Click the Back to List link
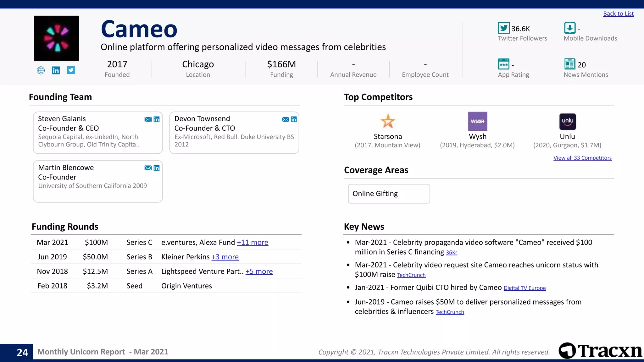Viewport: 644px width, 362px height. 618,14
